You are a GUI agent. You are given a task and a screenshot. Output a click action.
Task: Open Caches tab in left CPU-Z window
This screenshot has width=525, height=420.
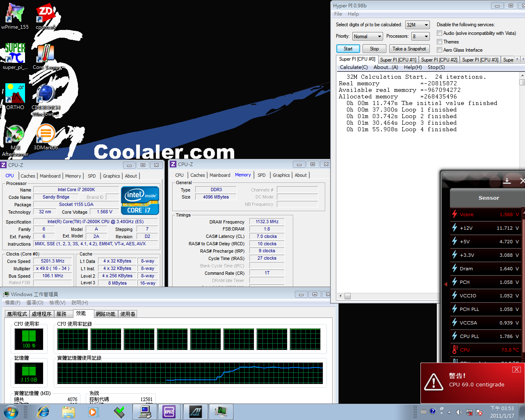coord(28,176)
